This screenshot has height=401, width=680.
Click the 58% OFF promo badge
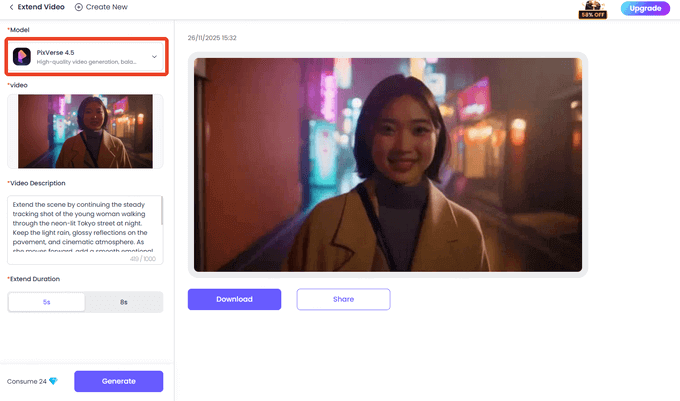(x=593, y=10)
